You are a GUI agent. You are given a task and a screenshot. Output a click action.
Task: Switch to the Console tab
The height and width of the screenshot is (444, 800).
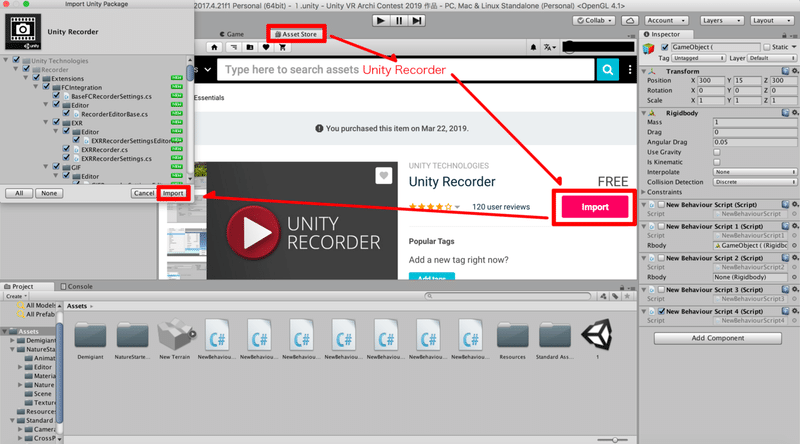[77, 286]
